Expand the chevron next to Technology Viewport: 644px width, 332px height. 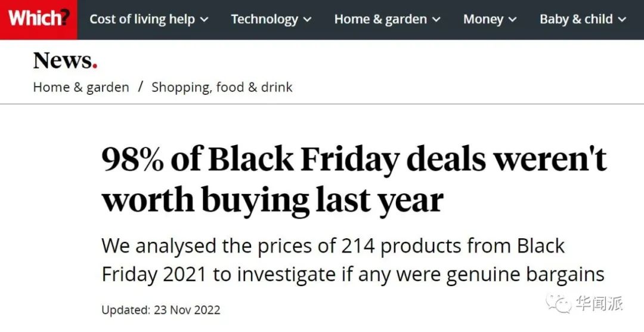[x=308, y=20]
